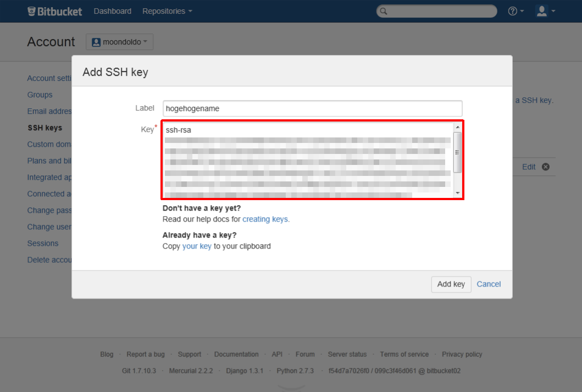Click the scroll up arrow in Key box
This screenshot has height=392, width=582.
pyautogui.click(x=457, y=127)
